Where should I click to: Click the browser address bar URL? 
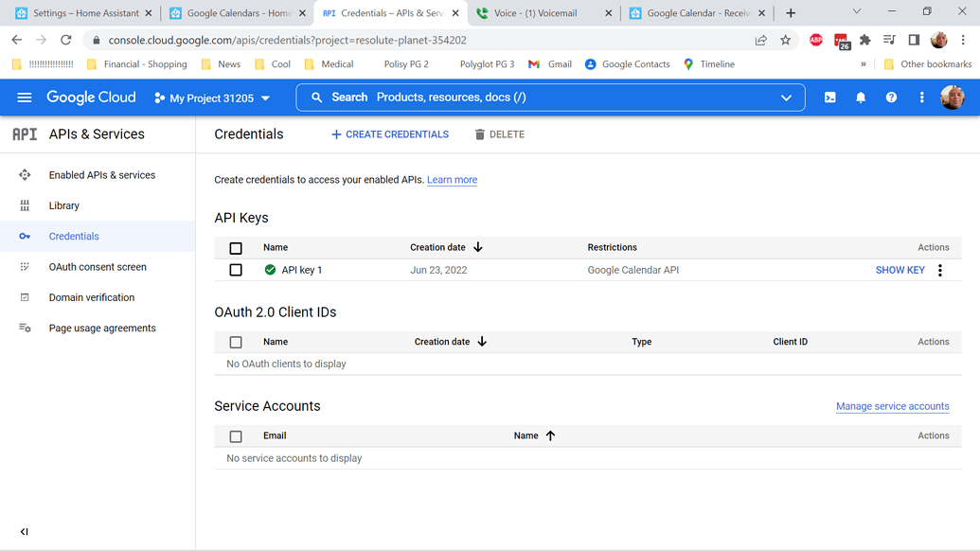point(288,40)
